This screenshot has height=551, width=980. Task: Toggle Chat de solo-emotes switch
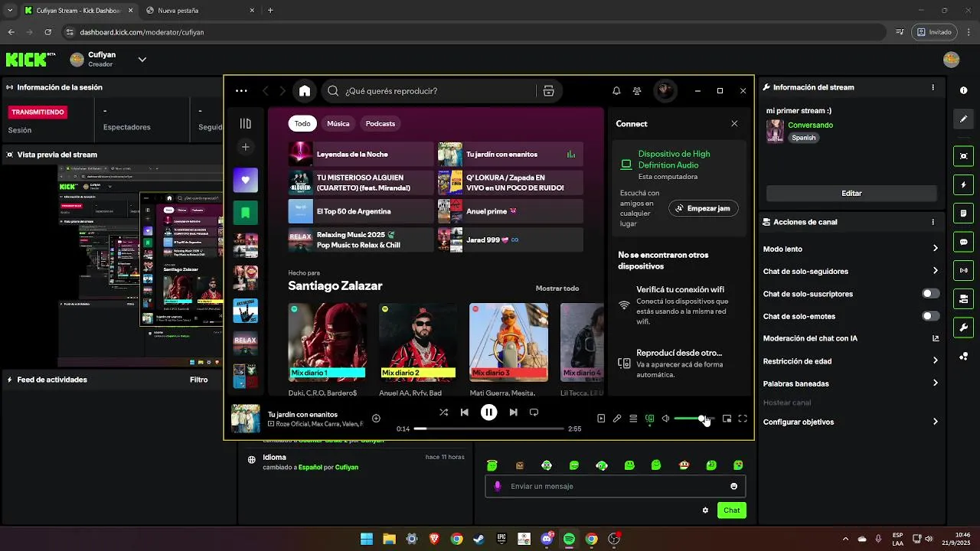click(x=930, y=316)
